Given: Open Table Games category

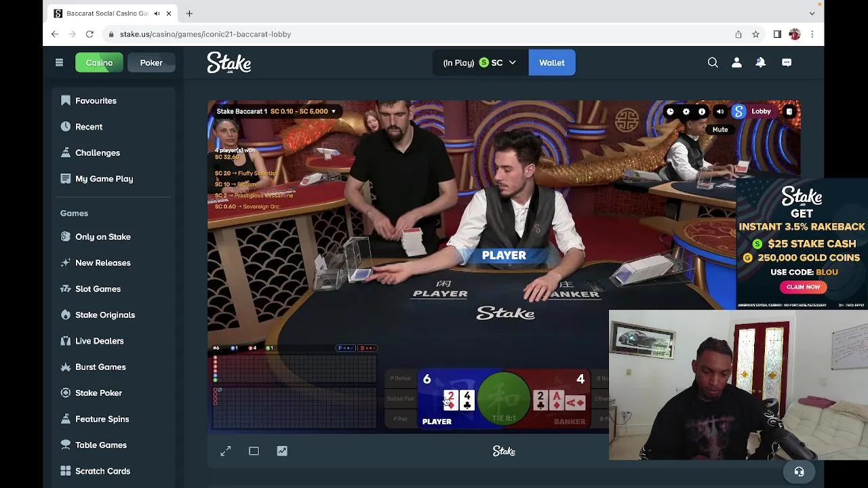Looking at the screenshot, I should click(101, 445).
